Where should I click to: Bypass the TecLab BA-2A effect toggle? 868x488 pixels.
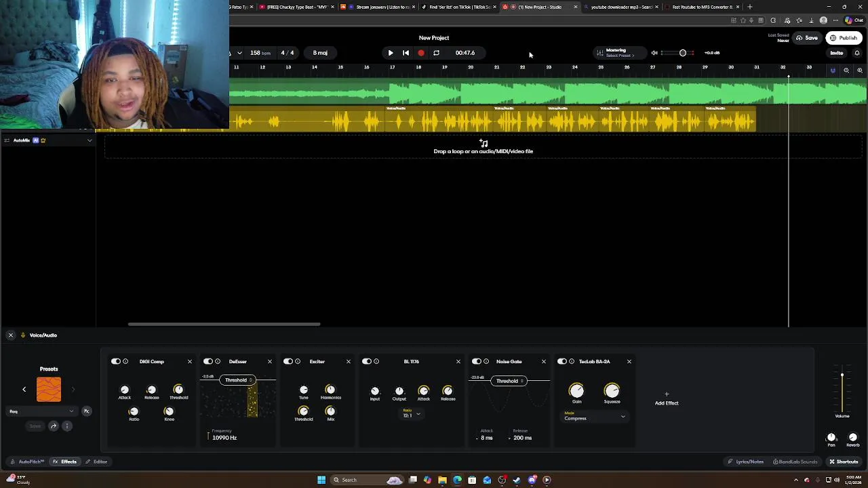(x=562, y=361)
